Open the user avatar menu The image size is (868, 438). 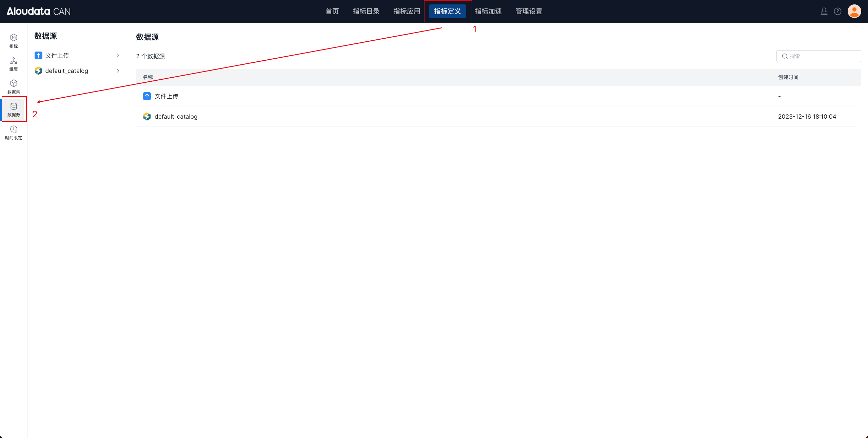click(x=854, y=12)
